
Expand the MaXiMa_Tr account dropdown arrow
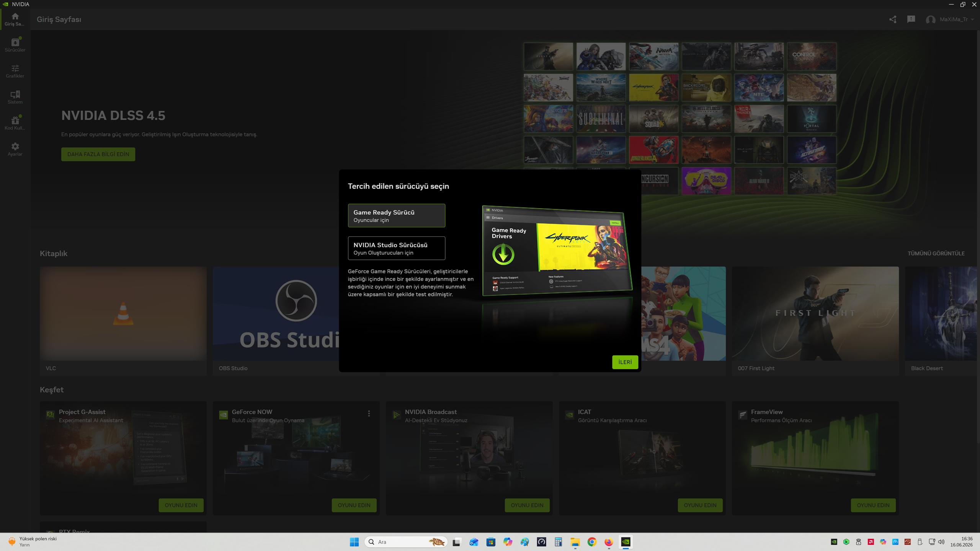coord(973,20)
